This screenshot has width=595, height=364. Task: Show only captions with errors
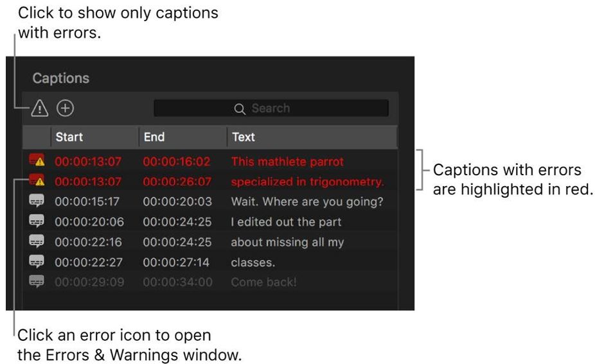(x=40, y=108)
